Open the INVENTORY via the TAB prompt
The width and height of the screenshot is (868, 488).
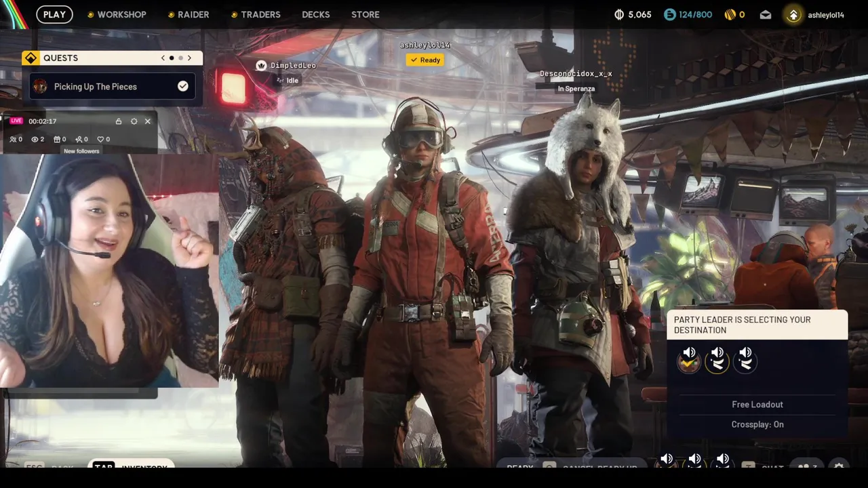[131, 464]
